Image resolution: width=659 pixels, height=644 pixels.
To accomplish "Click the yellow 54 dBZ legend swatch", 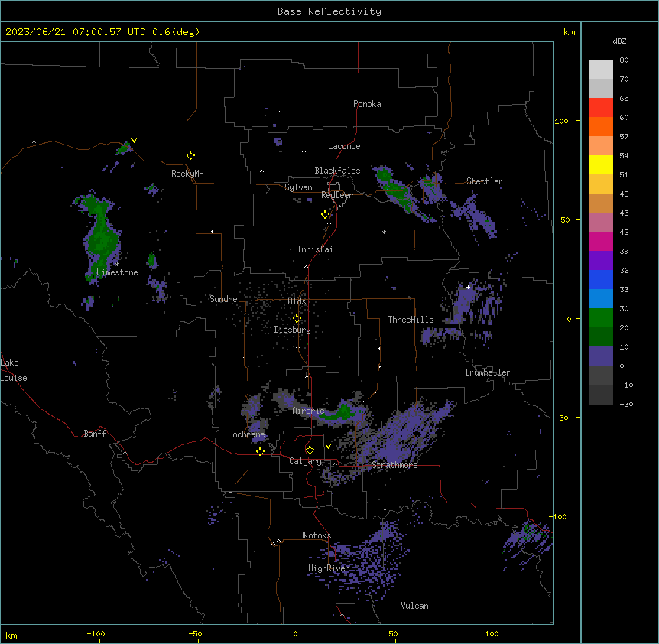I will [601, 164].
